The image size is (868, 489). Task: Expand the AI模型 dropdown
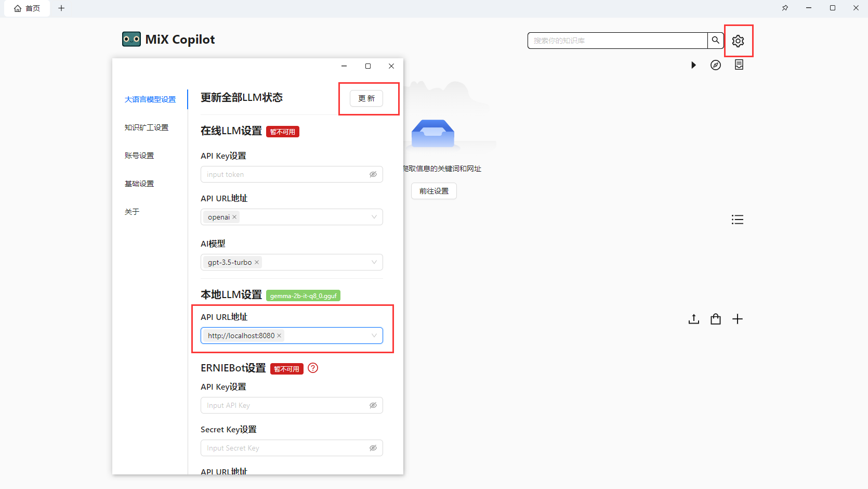pos(374,262)
